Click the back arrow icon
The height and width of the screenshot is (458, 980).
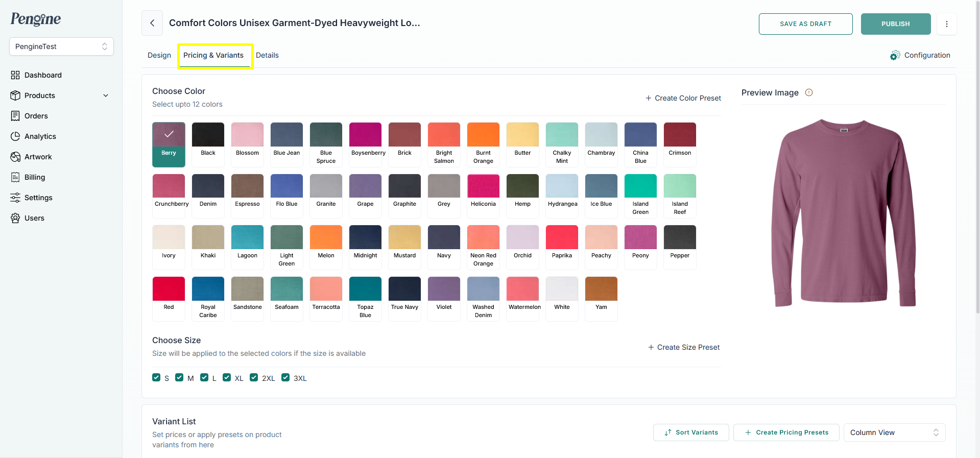point(152,23)
